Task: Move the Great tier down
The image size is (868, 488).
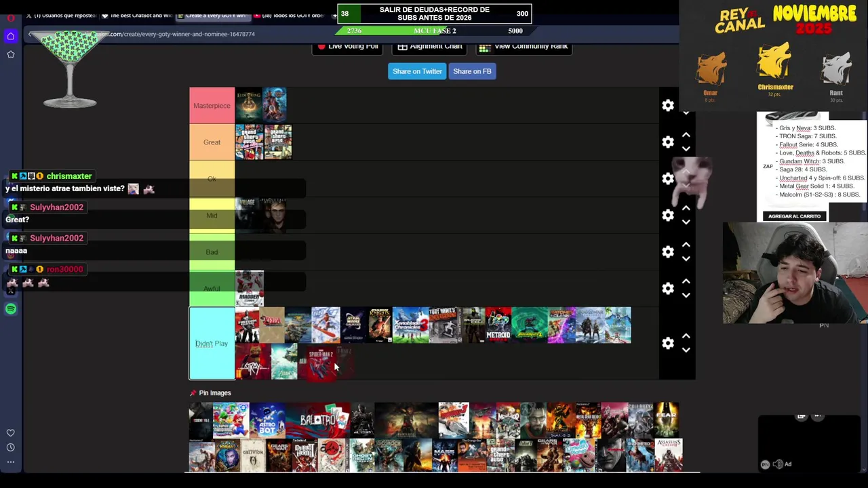Action: pyautogui.click(x=686, y=149)
